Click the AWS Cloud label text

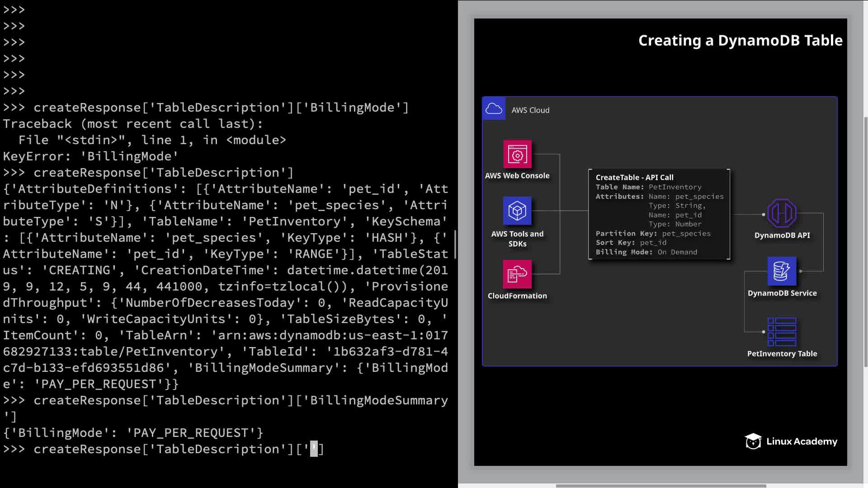click(x=530, y=110)
